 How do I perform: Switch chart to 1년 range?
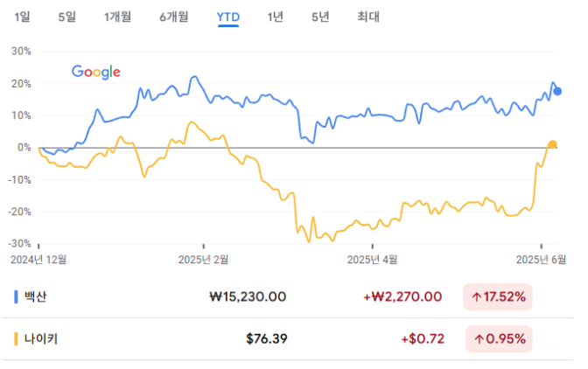click(276, 17)
